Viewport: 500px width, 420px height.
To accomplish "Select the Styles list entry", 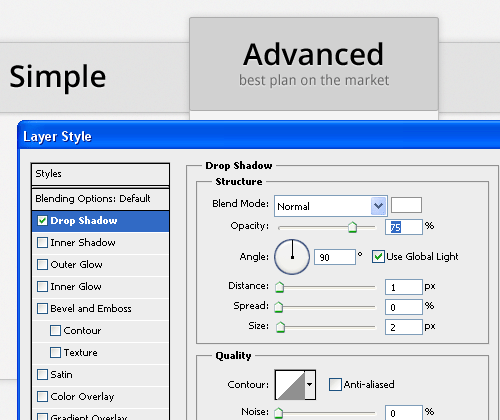I will pyautogui.click(x=100, y=174).
